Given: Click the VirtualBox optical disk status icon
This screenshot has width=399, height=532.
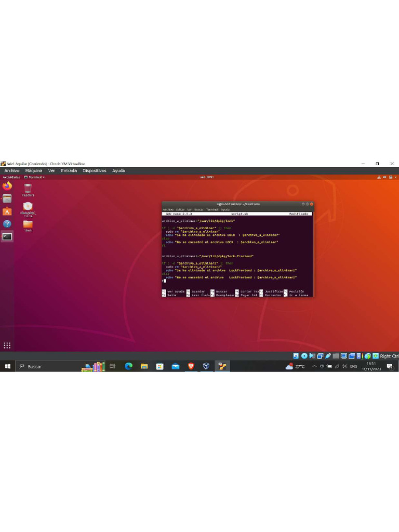Looking at the screenshot, I should coord(304,356).
